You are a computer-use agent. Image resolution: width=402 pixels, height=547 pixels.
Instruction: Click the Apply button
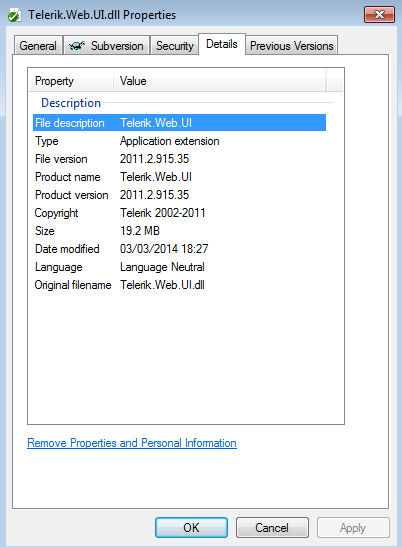[353, 527]
